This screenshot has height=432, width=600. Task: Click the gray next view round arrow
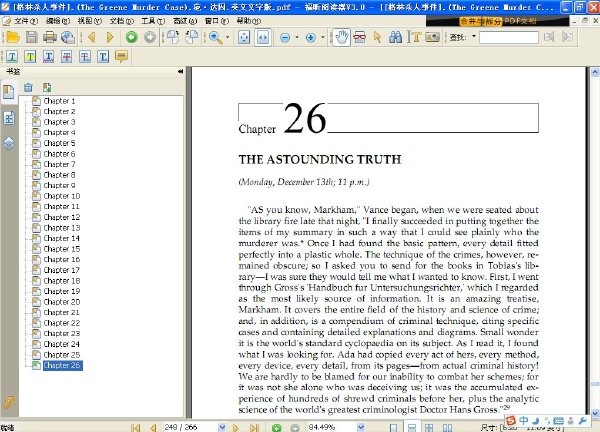click(x=150, y=37)
